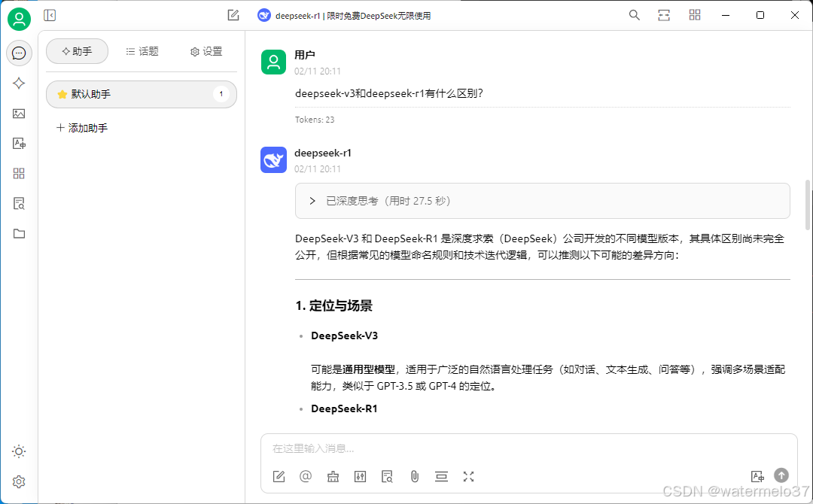
Task: Open the chat assistant sidebar icon
Action: tap(19, 53)
